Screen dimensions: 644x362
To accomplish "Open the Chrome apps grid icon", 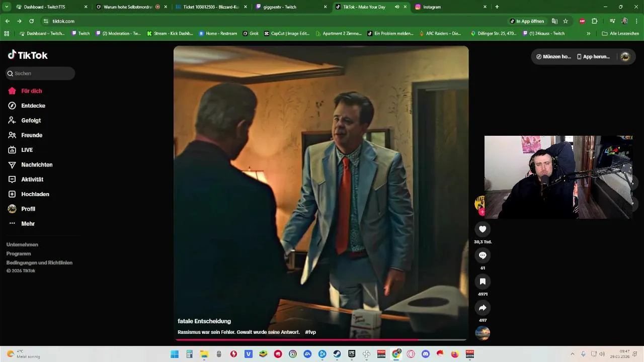I will tap(7, 34).
